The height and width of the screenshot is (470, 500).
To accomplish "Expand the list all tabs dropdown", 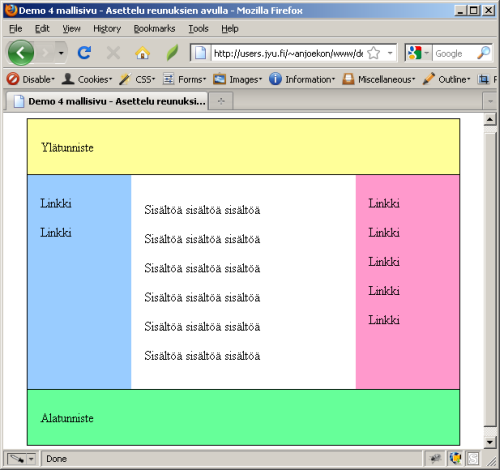I will click(x=490, y=101).
